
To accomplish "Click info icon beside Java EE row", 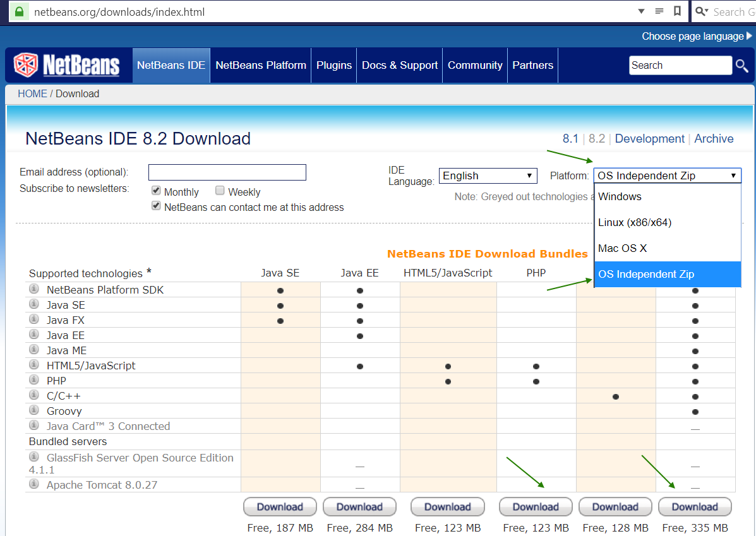I will [x=33, y=334].
